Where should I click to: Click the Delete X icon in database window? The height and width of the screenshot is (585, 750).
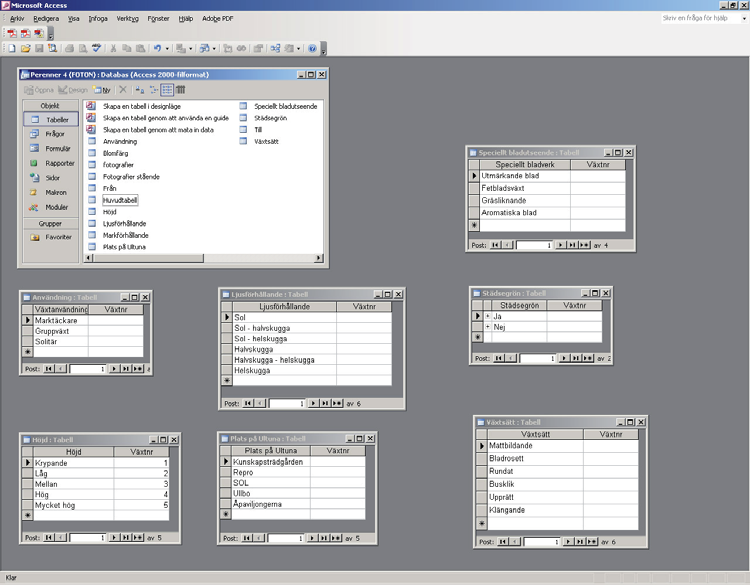point(123,89)
